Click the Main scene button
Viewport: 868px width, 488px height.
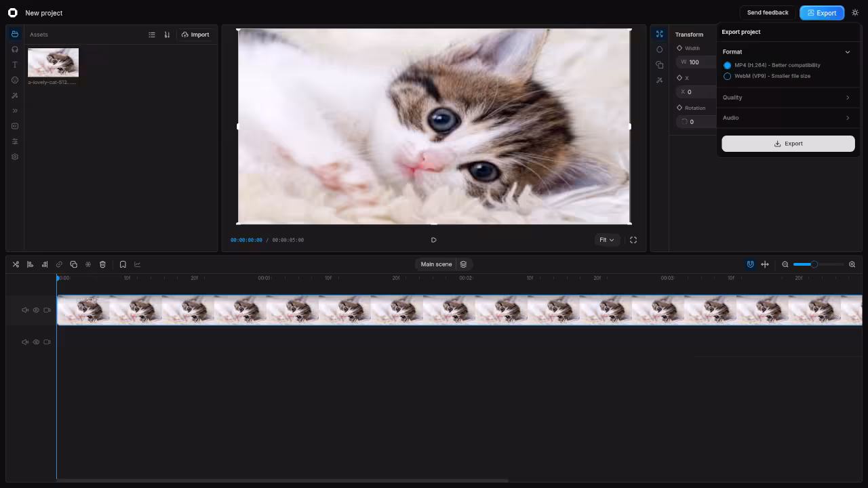click(x=436, y=264)
